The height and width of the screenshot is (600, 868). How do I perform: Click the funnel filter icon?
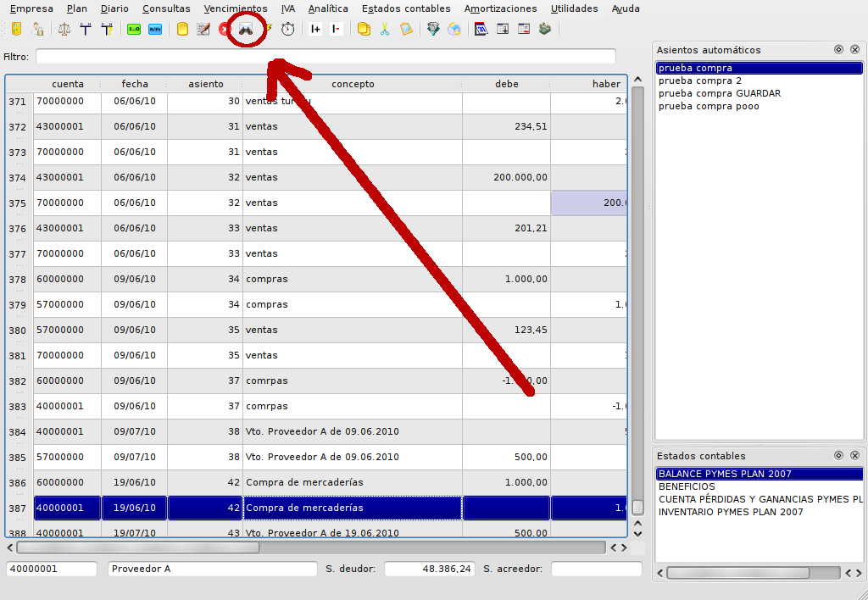433,29
